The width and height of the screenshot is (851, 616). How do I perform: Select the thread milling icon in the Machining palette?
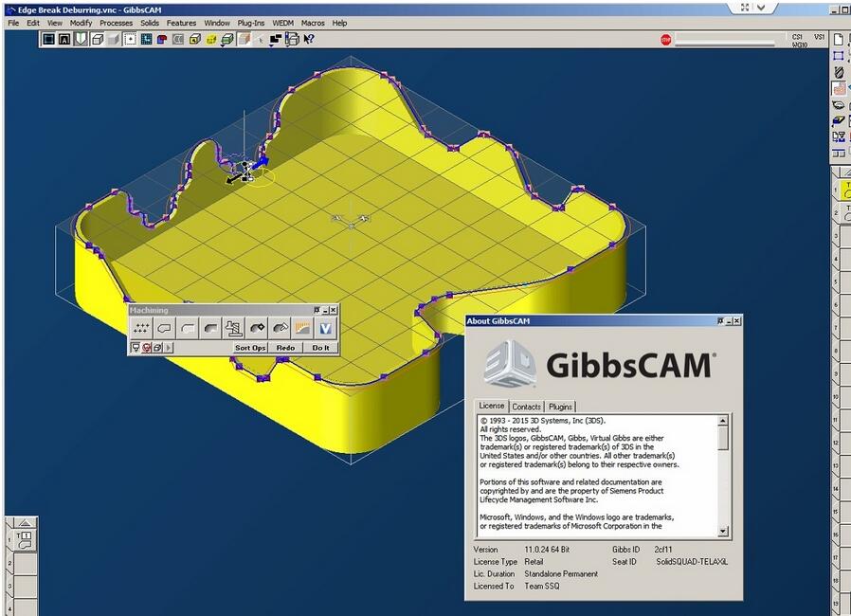(x=234, y=328)
